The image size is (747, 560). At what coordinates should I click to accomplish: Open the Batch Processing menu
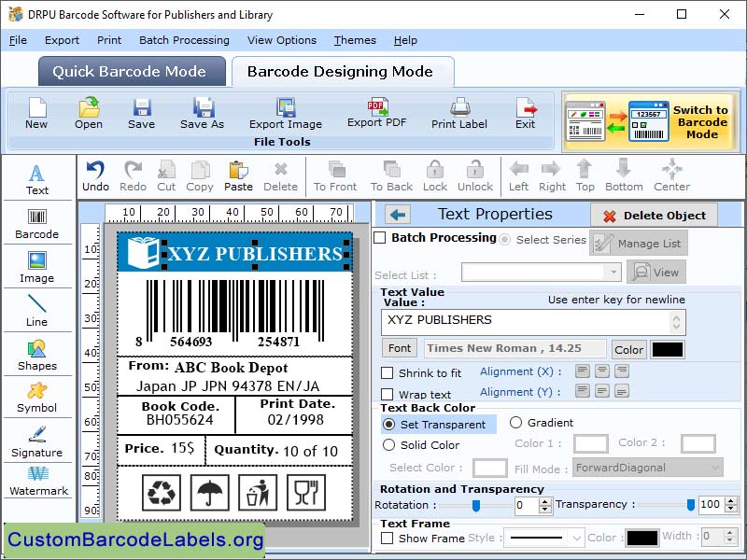coord(183,40)
